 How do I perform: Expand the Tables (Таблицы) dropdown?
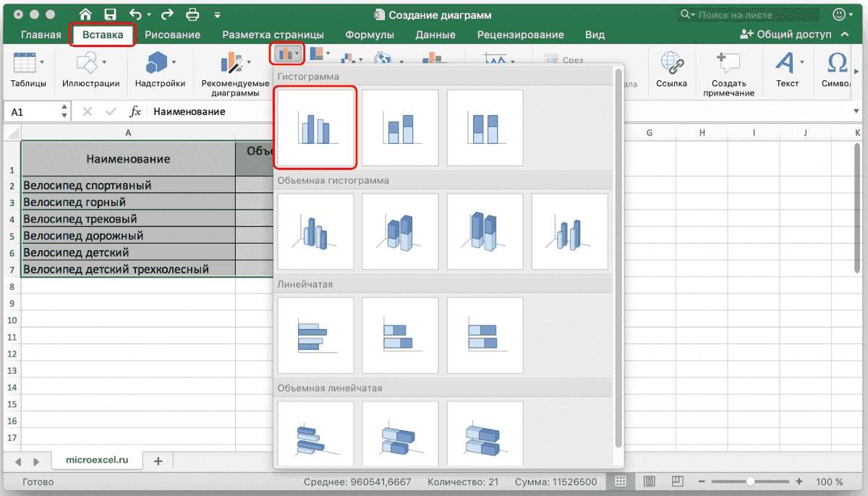28,69
